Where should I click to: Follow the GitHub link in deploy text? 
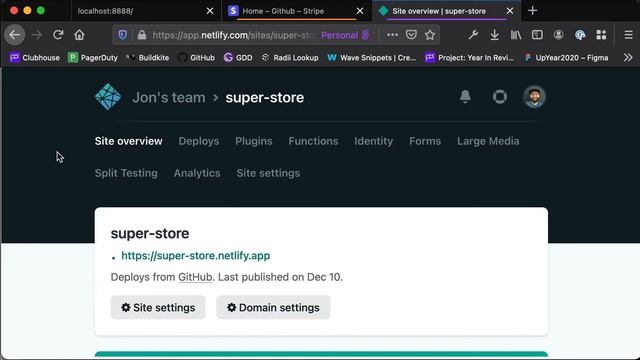click(x=195, y=277)
